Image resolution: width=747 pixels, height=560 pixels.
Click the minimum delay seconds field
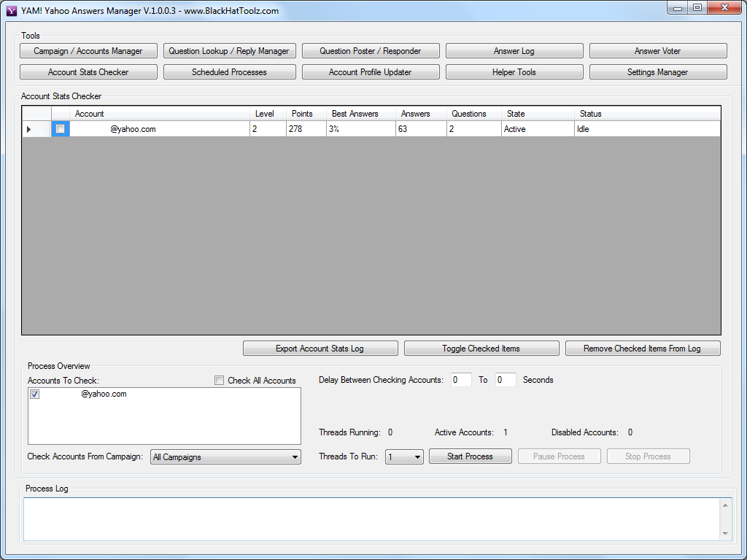[x=461, y=380]
